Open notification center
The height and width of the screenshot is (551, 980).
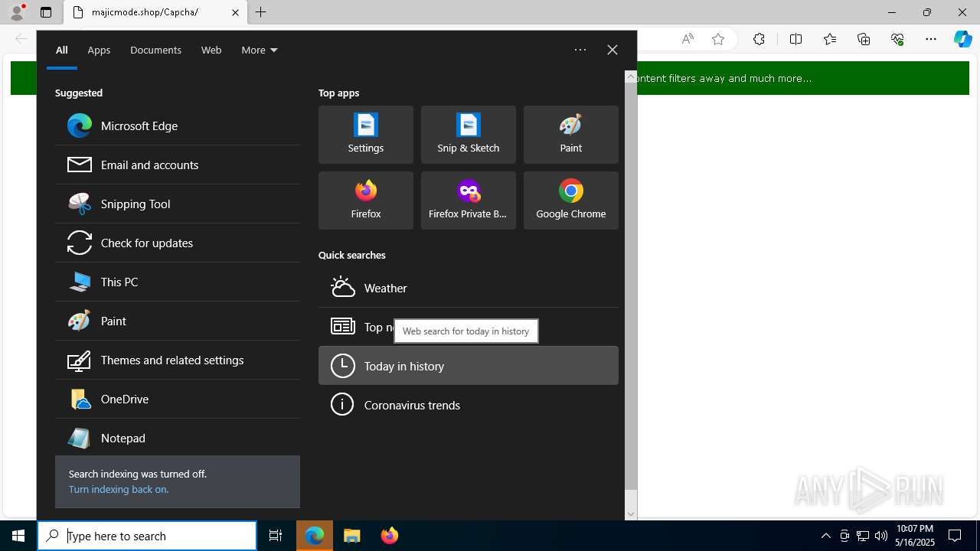pos(955,536)
